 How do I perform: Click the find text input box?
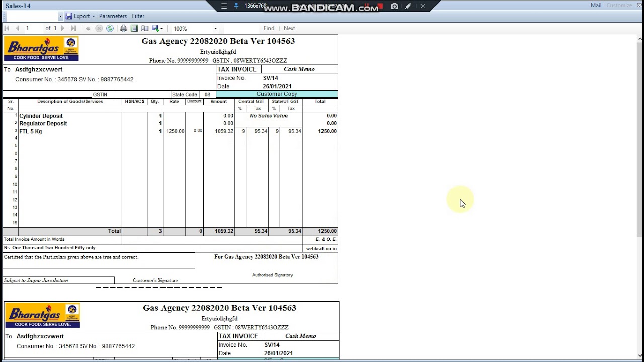pyautogui.click(x=242, y=29)
